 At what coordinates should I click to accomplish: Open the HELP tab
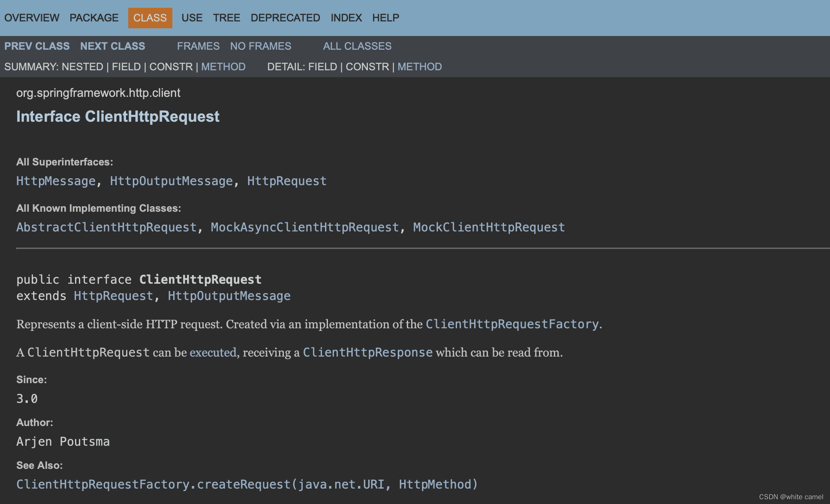point(385,18)
